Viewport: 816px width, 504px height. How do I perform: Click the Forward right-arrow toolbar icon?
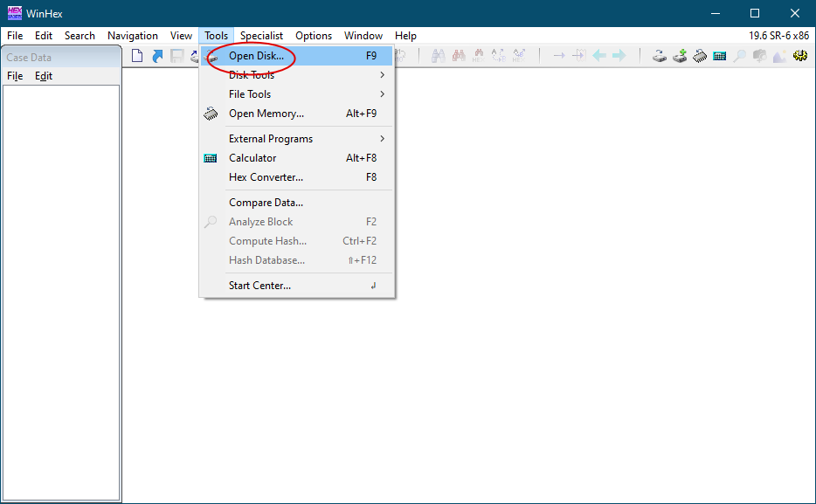(x=619, y=56)
